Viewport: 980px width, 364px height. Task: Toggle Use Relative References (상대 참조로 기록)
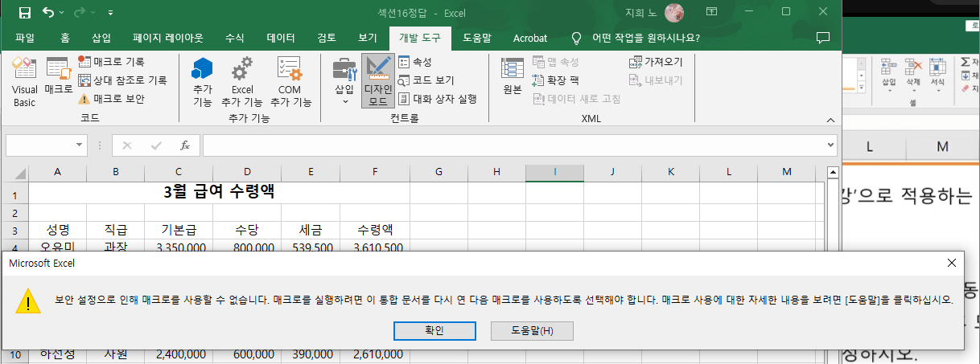click(x=122, y=80)
